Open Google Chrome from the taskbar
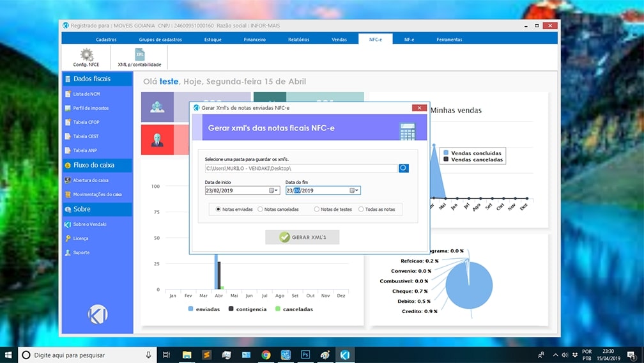The width and height of the screenshot is (644, 363). (x=266, y=355)
